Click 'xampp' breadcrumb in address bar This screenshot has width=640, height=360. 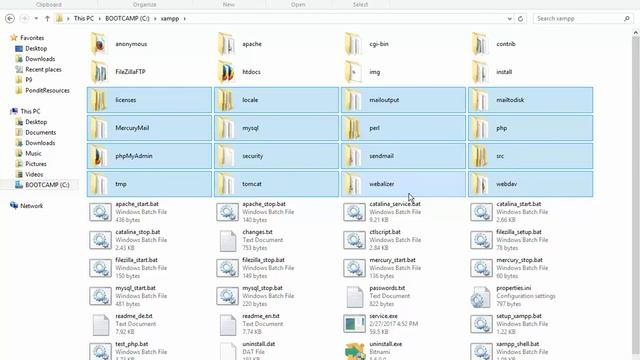pos(170,19)
